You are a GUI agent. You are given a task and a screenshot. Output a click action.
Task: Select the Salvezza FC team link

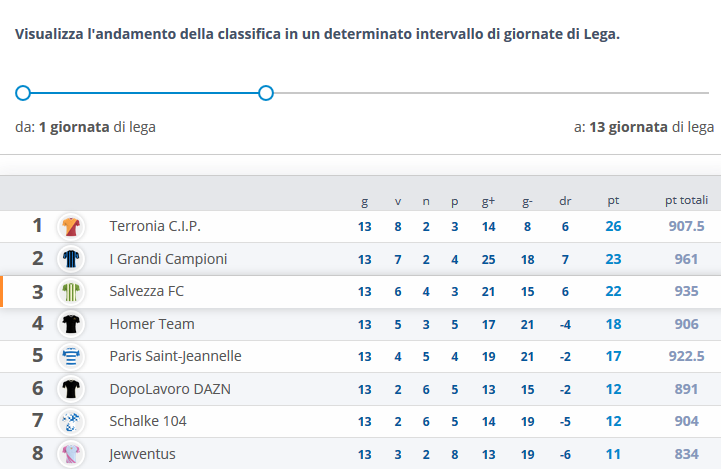point(147,291)
